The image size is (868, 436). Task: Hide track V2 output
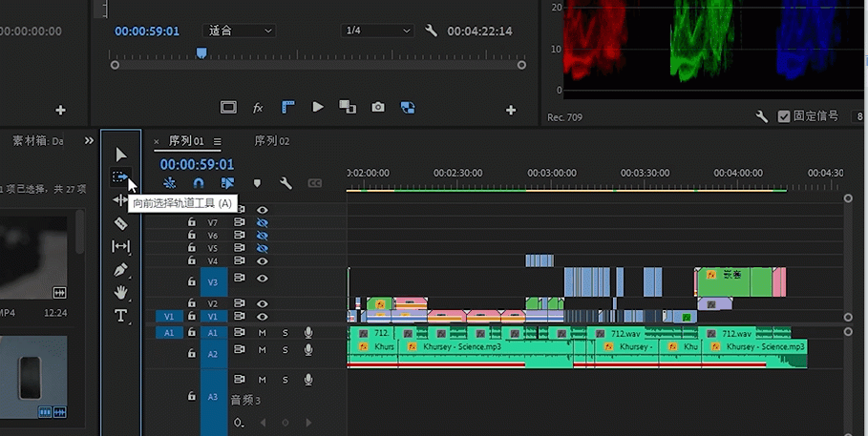(x=262, y=303)
